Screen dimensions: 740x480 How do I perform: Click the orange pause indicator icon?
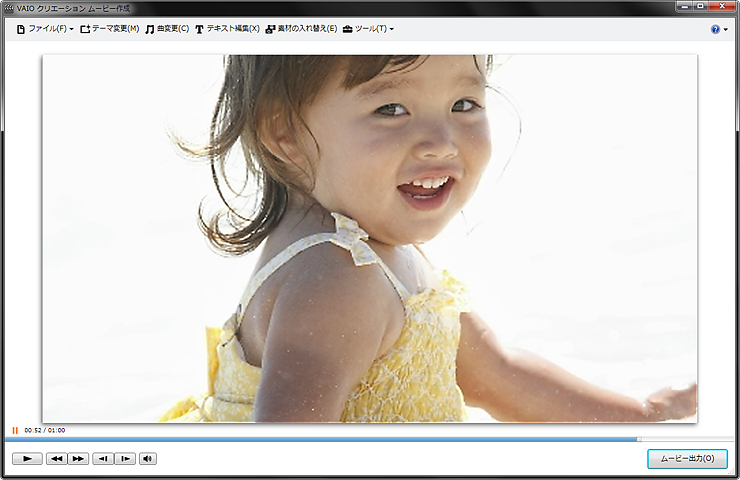click(15, 430)
